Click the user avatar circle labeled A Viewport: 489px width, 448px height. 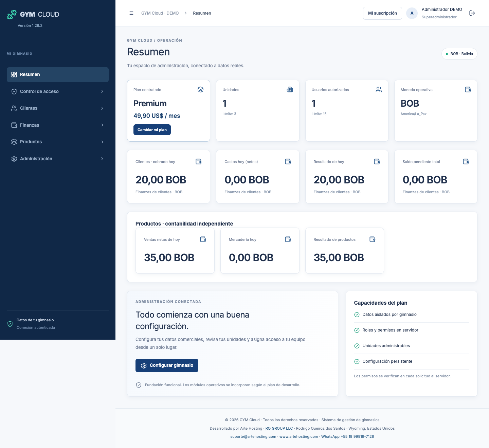(x=412, y=13)
